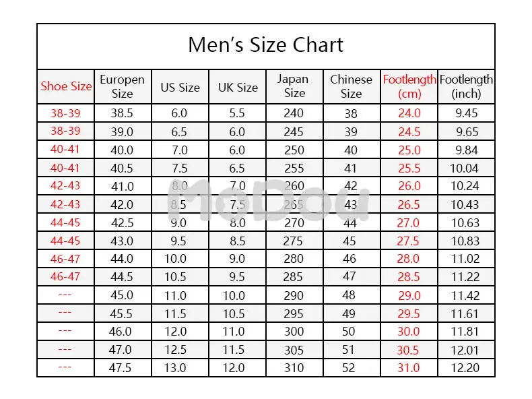Viewport: 532px width, 399px height.
Task: Select the European size 38.5 cell
Action: (122, 113)
